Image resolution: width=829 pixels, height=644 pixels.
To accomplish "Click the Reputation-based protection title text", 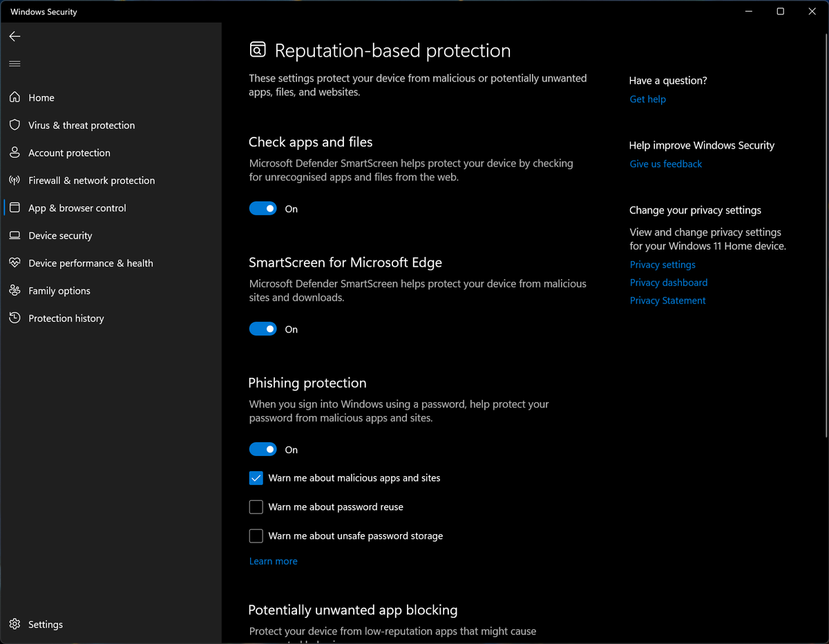I will tap(392, 51).
